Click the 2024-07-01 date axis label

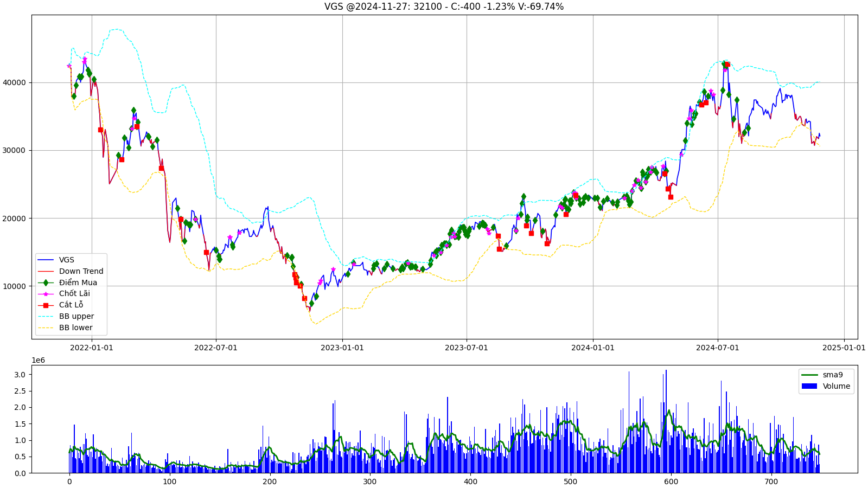[x=718, y=348]
